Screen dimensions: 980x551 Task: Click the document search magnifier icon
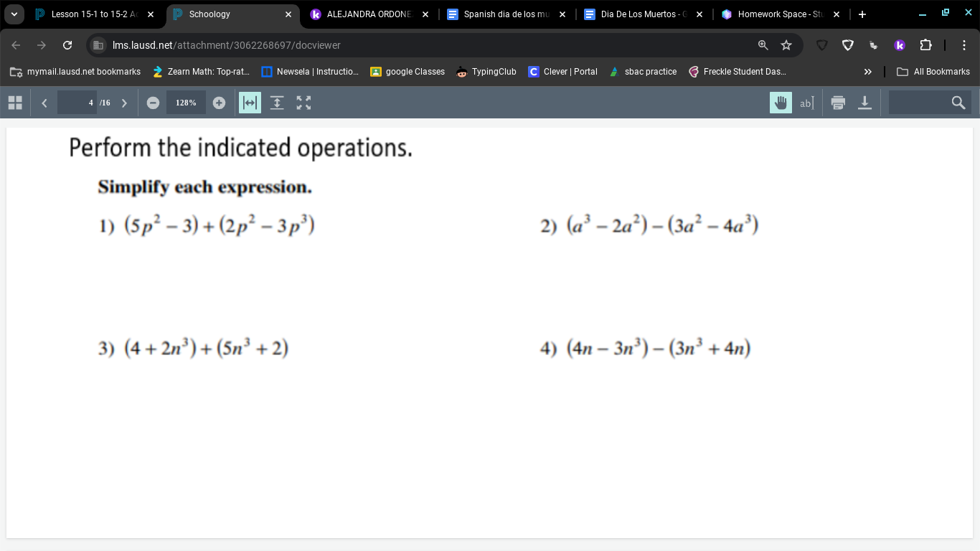pyautogui.click(x=958, y=103)
